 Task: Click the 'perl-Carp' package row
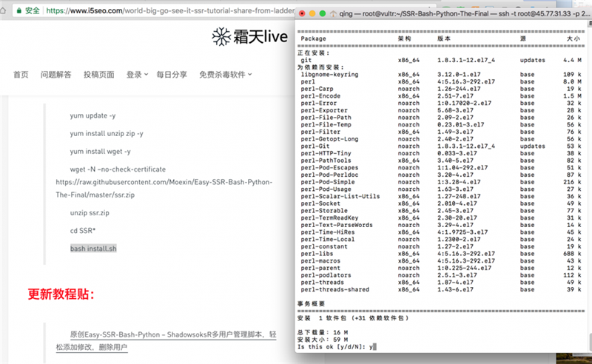[x=441, y=89]
